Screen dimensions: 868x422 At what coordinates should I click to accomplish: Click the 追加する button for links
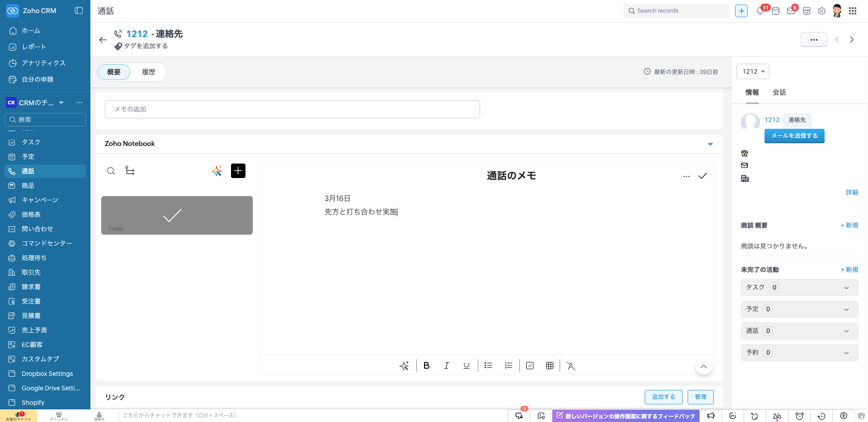point(663,397)
